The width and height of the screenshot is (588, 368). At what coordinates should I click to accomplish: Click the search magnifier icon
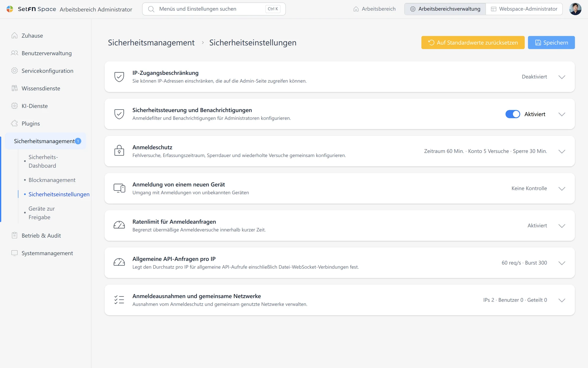pos(151,9)
